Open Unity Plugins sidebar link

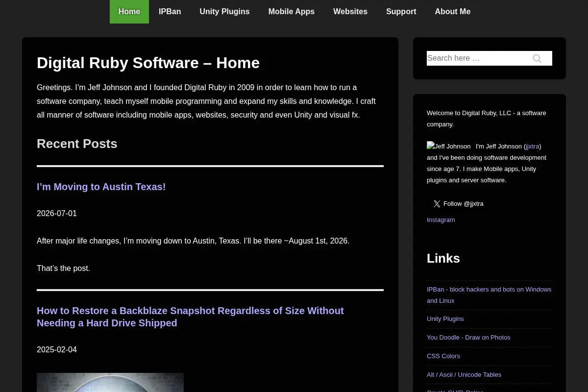[445, 319]
